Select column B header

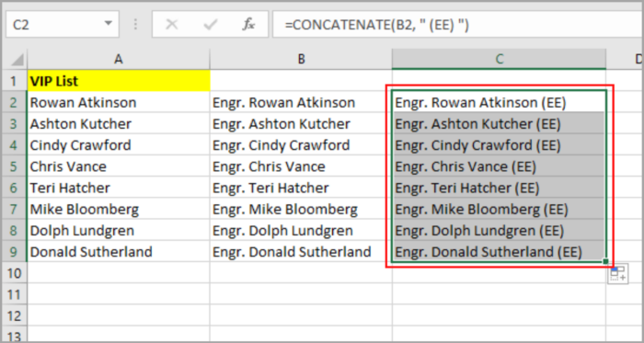pos(301,60)
